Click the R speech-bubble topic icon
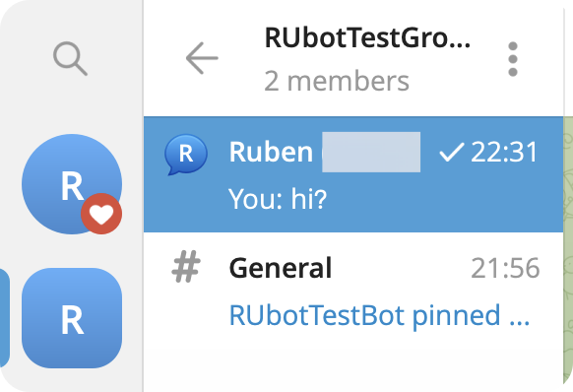573x392 pixels. point(186,154)
